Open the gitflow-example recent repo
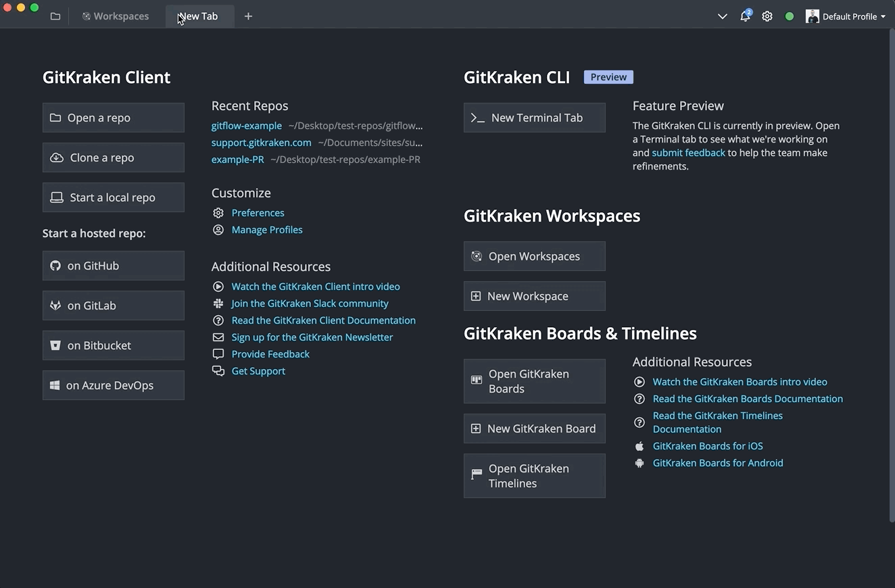Viewport: 895px width, 588px height. pyautogui.click(x=247, y=126)
